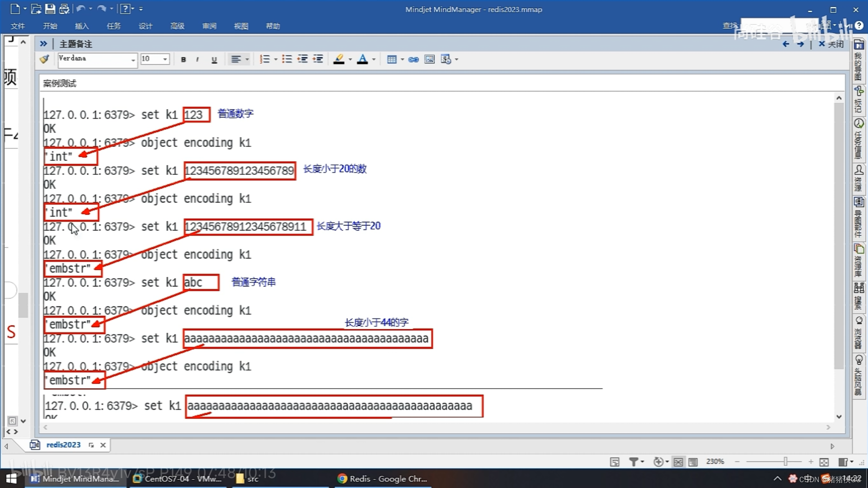Click the insert table icon
Image resolution: width=868 pixels, height=488 pixels.
(391, 60)
